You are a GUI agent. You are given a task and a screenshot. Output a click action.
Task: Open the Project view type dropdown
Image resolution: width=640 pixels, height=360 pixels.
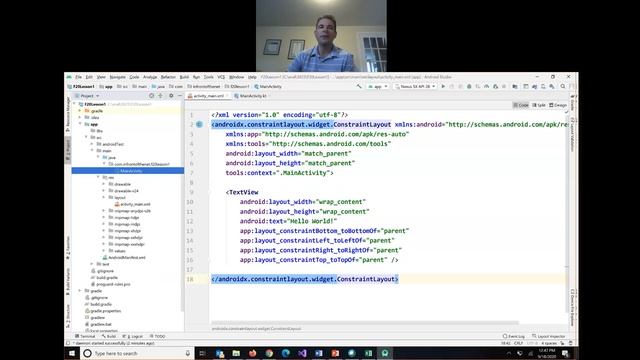[87, 96]
